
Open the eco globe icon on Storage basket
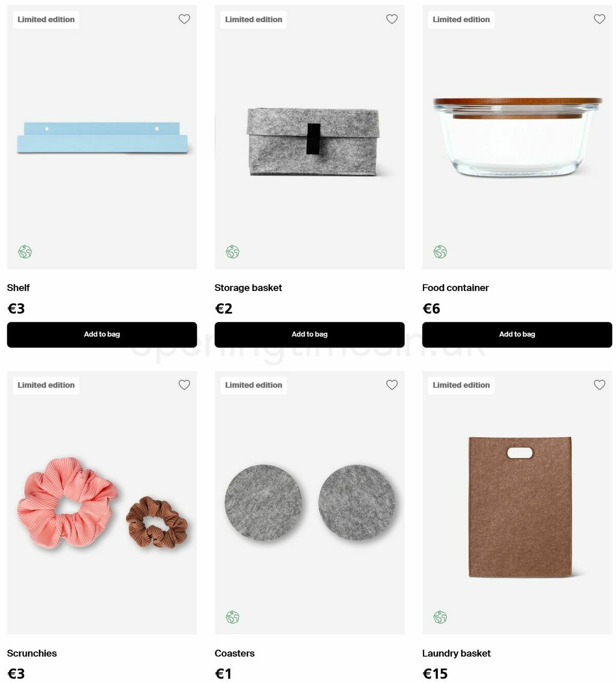233,252
